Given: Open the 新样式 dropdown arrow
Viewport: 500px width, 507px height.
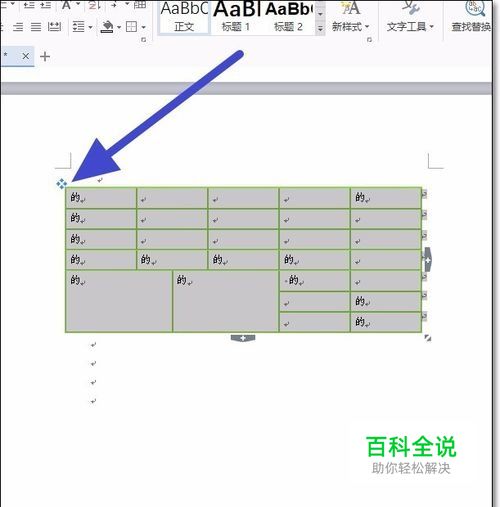Looking at the screenshot, I should 367,26.
